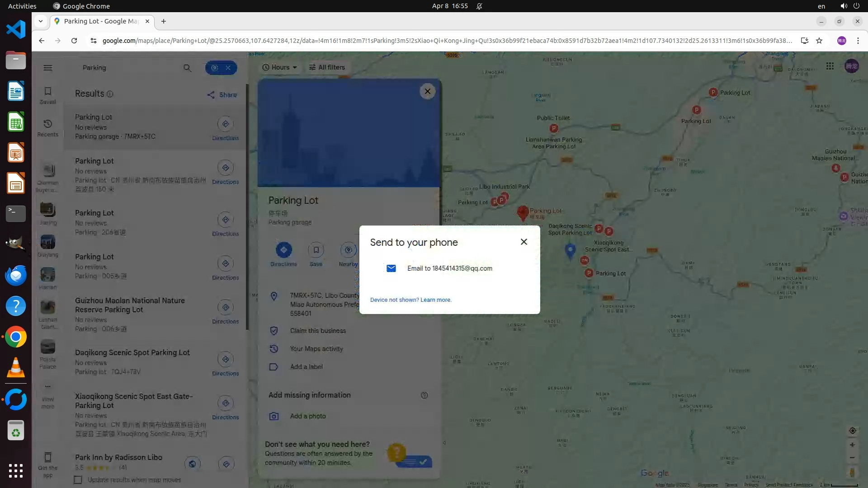
Task: Open All filters panel
Action: pos(327,67)
